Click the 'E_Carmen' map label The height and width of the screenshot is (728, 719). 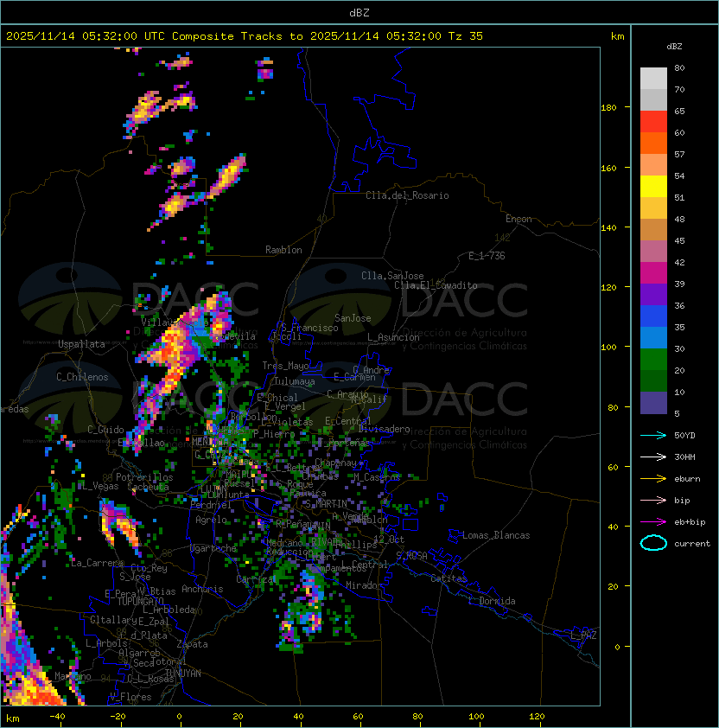354,377
